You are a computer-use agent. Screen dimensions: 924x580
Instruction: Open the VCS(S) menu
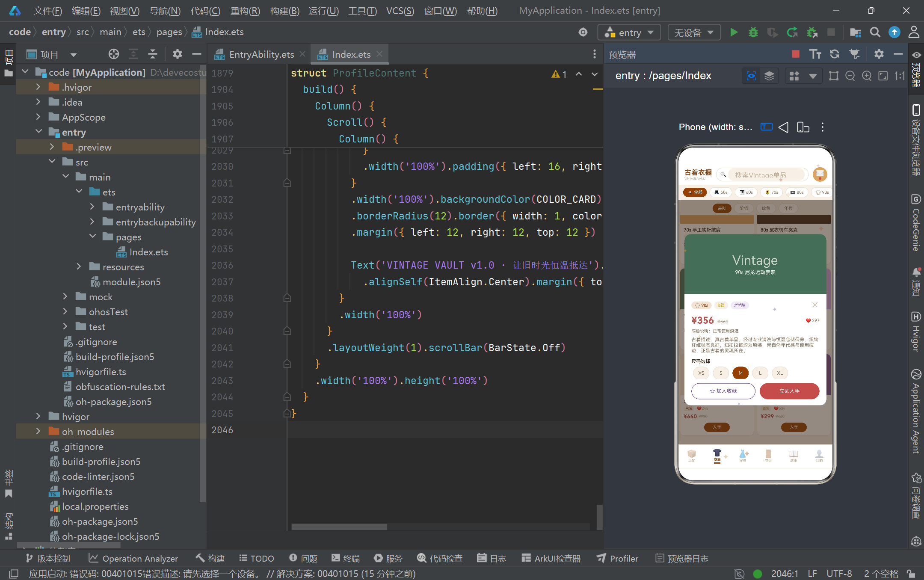click(400, 11)
